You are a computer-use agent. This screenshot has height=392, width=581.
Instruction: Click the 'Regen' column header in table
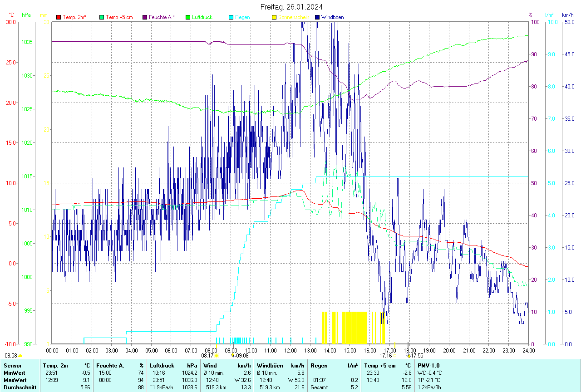coord(319,365)
